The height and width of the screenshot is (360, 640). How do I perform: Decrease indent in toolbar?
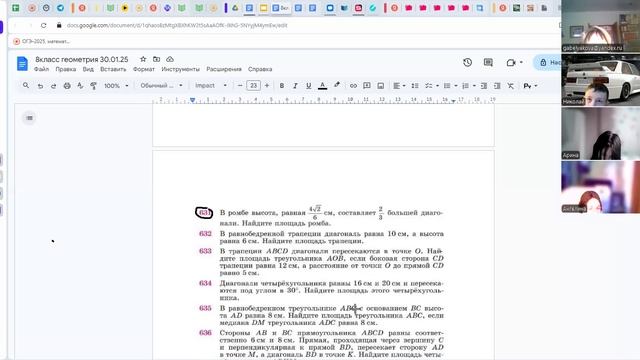click(484, 86)
